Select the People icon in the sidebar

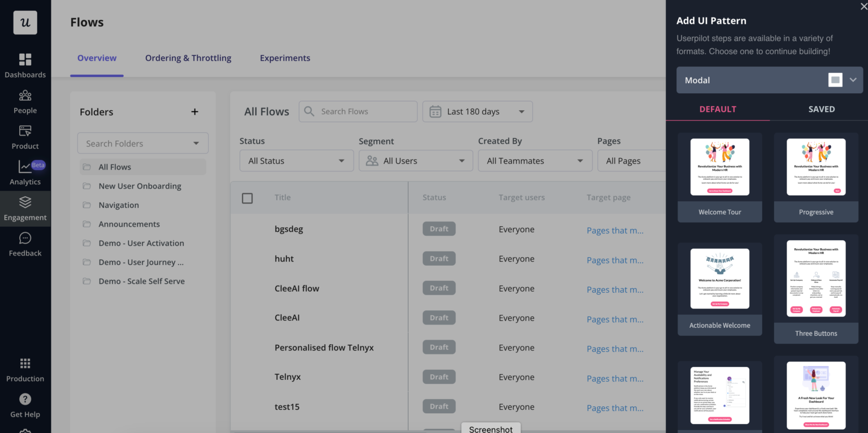click(x=25, y=101)
